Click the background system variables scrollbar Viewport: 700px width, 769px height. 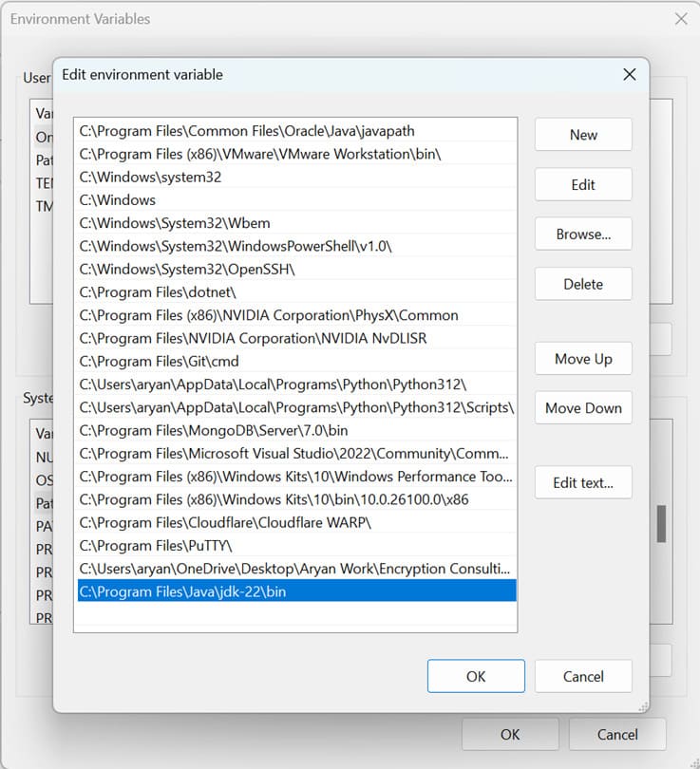pyautogui.click(x=661, y=522)
